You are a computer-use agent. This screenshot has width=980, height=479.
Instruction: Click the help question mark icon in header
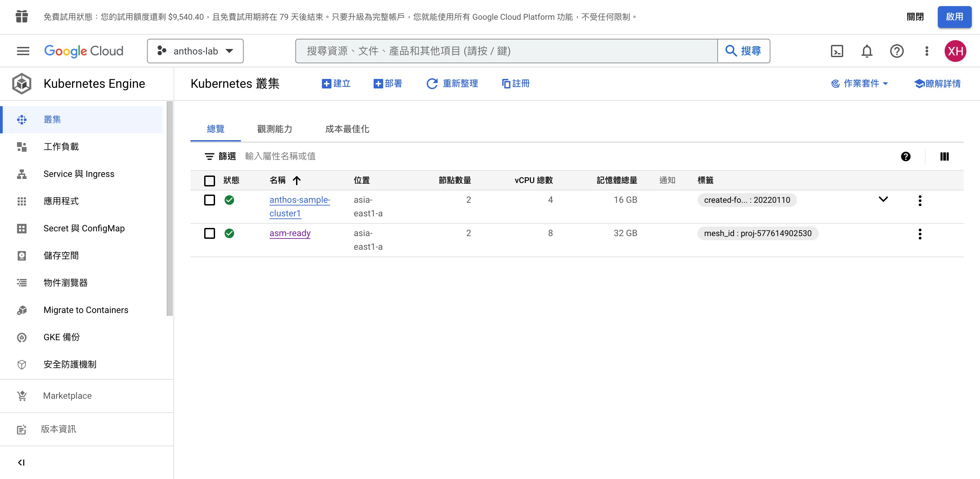pyautogui.click(x=897, y=51)
